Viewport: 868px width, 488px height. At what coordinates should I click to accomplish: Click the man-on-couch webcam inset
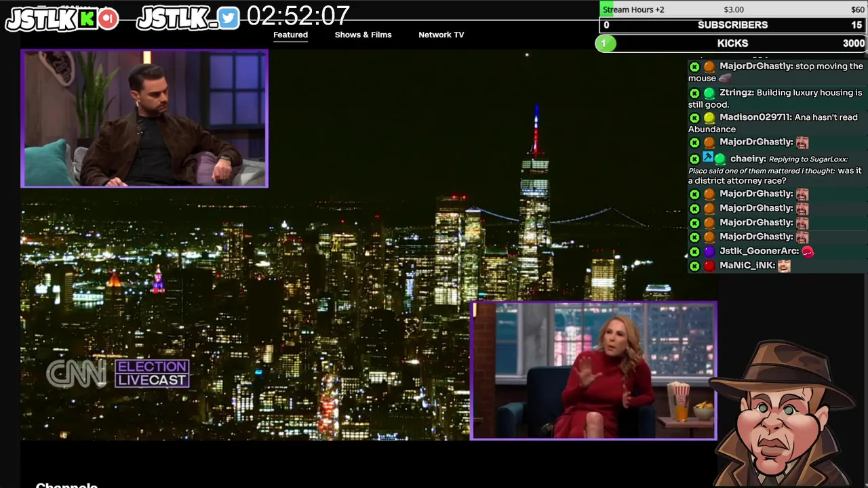(144, 118)
